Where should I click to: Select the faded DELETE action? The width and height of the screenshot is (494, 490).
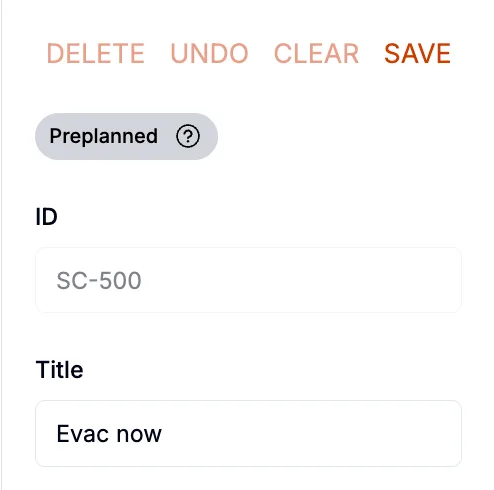coord(96,53)
